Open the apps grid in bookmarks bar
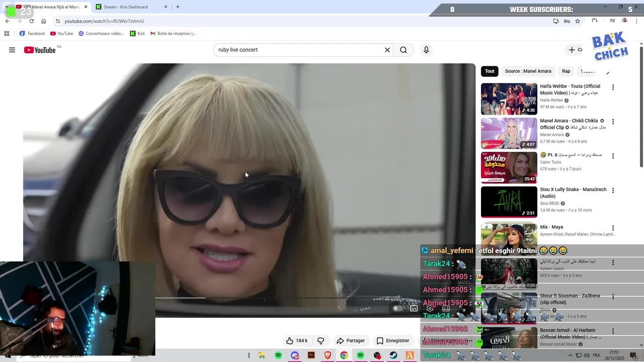The width and height of the screenshot is (644, 362). [x=7, y=34]
